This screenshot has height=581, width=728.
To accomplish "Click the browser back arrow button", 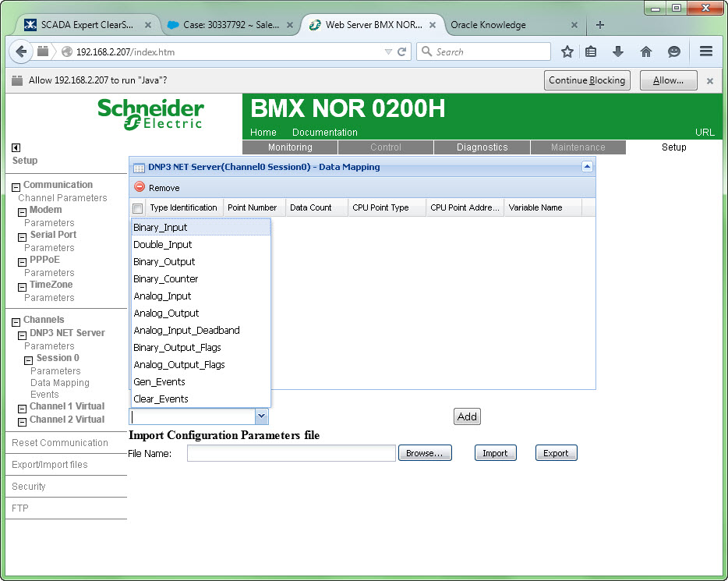I will pos(21,51).
